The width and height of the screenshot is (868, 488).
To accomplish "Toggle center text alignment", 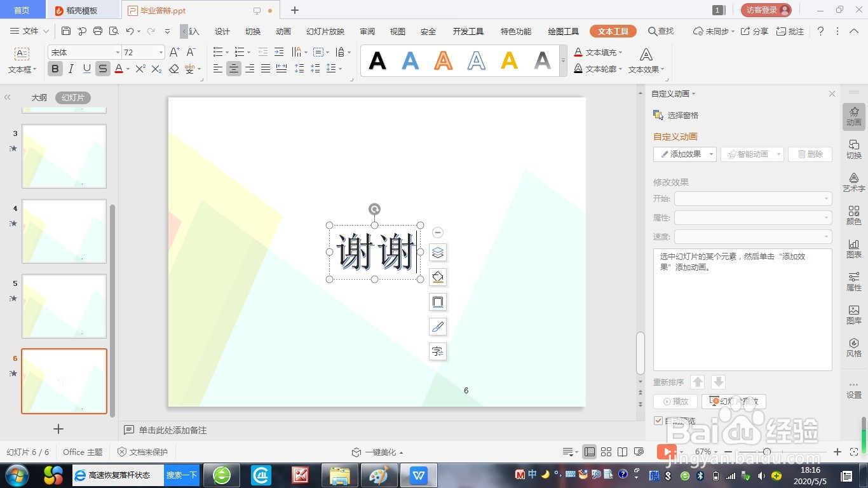I will (x=234, y=69).
